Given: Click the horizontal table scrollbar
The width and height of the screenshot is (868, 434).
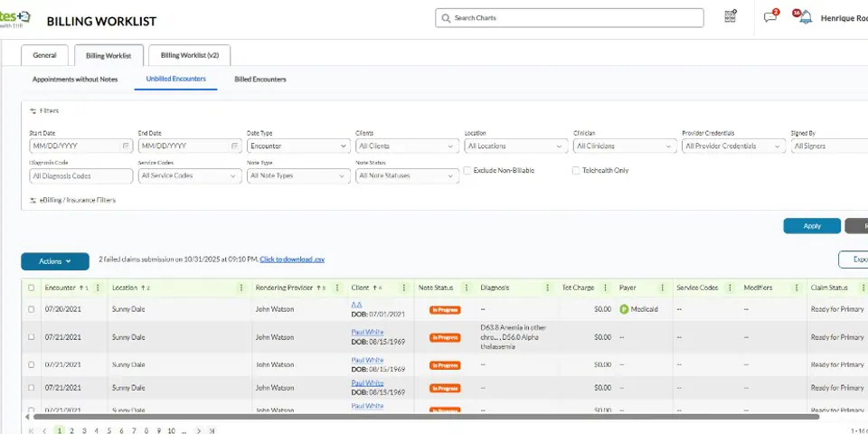Looking at the screenshot, I should click(x=425, y=417).
